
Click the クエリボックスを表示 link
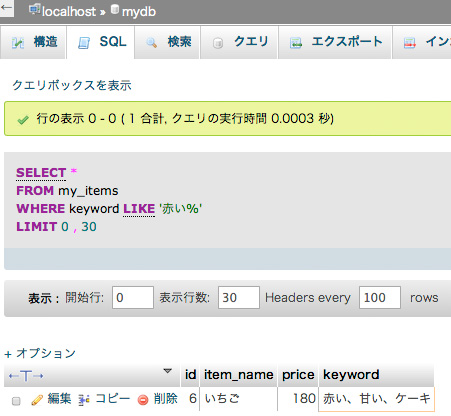pyautogui.click(x=72, y=86)
